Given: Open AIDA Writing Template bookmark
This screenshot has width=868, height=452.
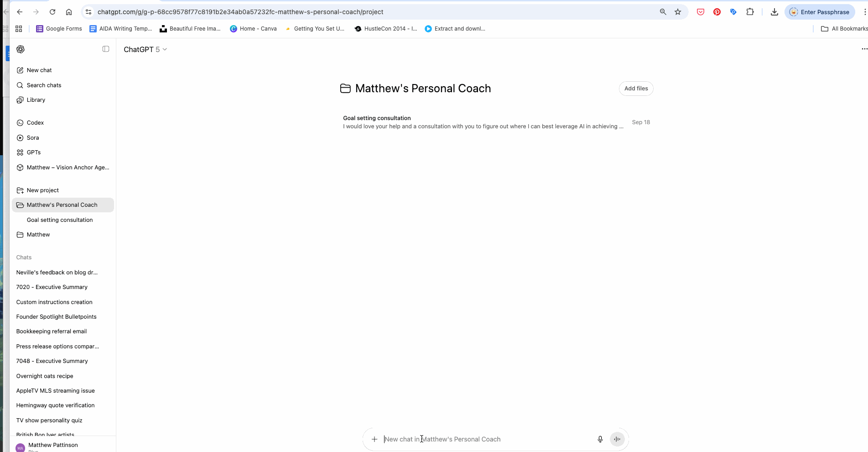Looking at the screenshot, I should (121, 29).
